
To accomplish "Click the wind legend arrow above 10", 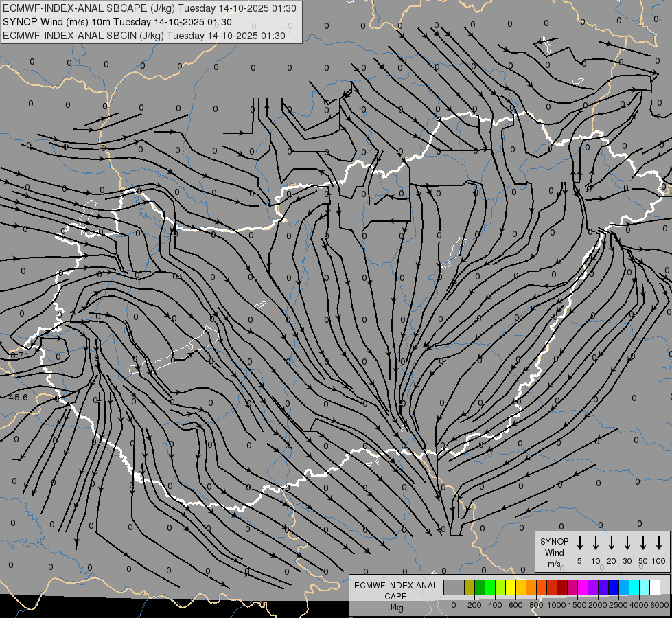I will pos(596,543).
